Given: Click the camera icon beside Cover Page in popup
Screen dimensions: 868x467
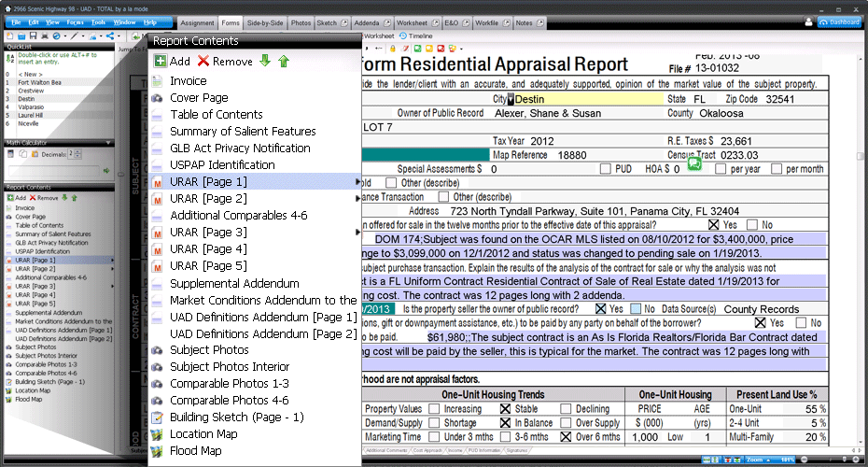Looking at the screenshot, I should pyautogui.click(x=157, y=98).
